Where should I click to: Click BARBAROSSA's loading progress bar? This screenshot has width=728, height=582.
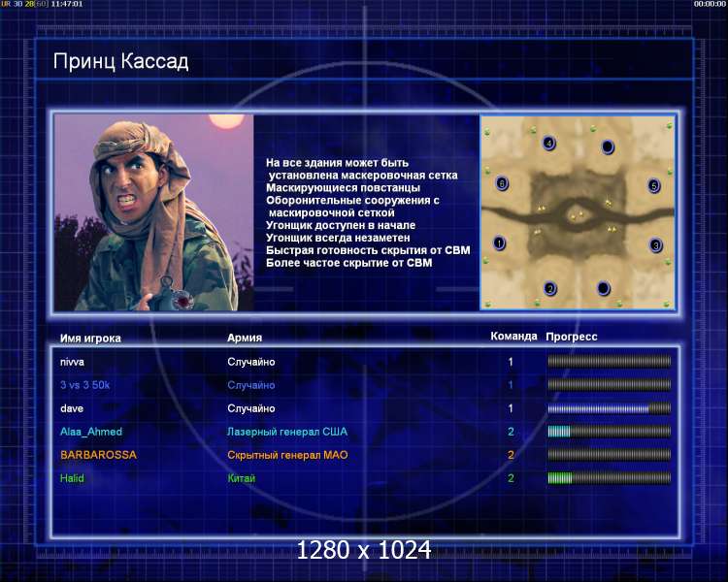pos(610,454)
